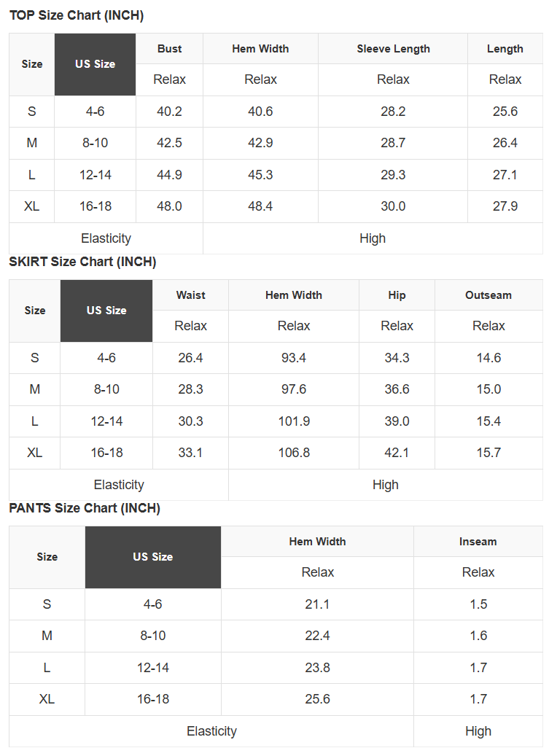
Task: Click the PANTS Size Chart (INCH) heading
Action: coord(85,508)
